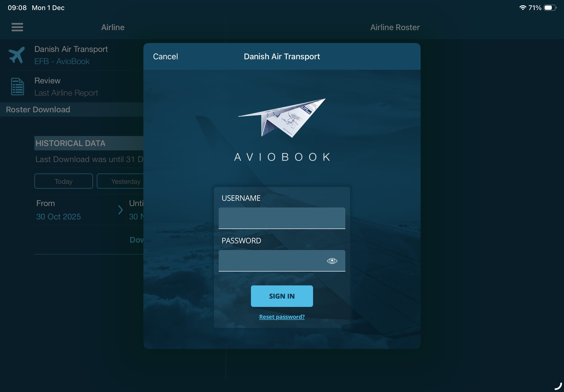Tap the battery indicator icon
This screenshot has width=564, height=392.
[550, 8]
